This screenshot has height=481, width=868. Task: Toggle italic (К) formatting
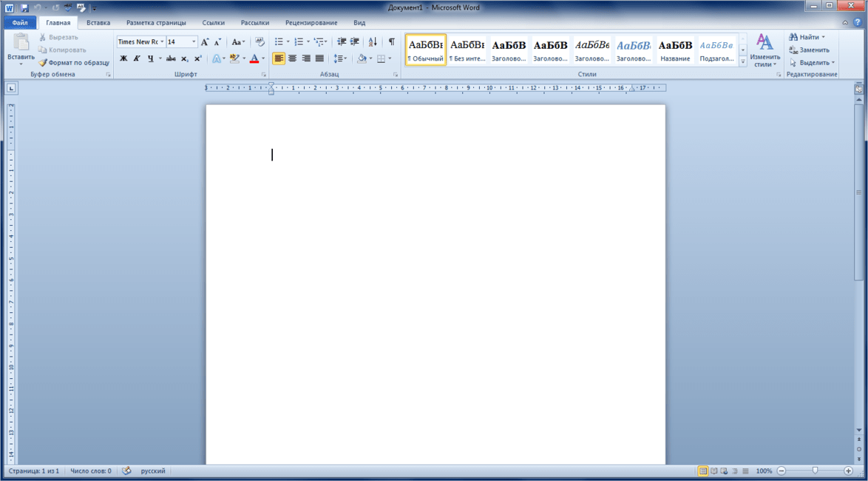point(137,58)
